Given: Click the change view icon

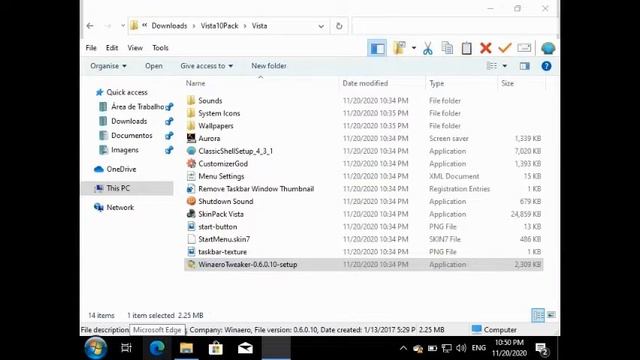Looking at the screenshot, I should 492,66.
